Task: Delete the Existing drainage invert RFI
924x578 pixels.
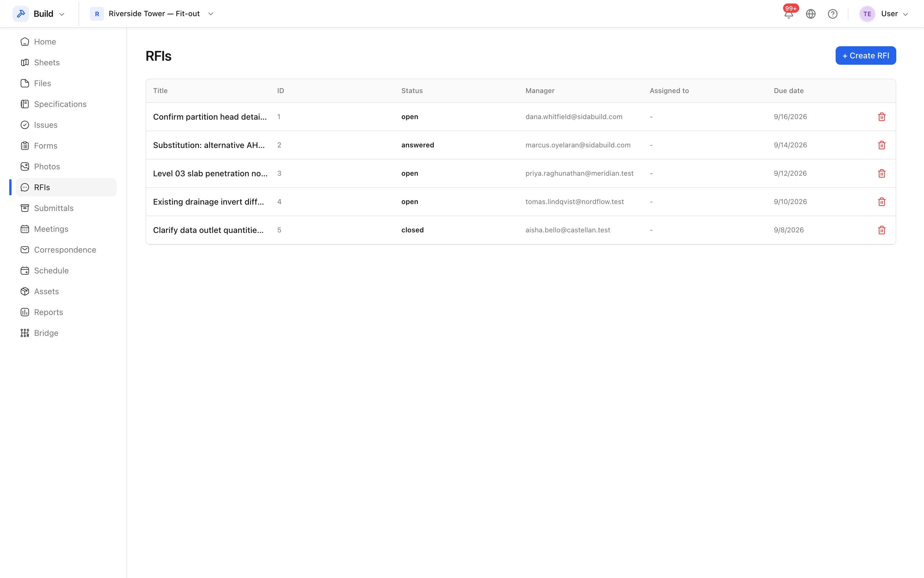Action: click(x=882, y=202)
